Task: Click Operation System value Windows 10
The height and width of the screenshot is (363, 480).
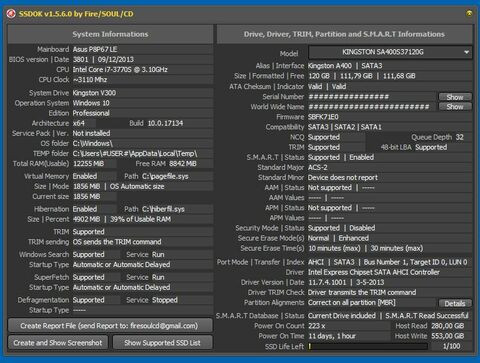Action: pyautogui.click(x=91, y=103)
